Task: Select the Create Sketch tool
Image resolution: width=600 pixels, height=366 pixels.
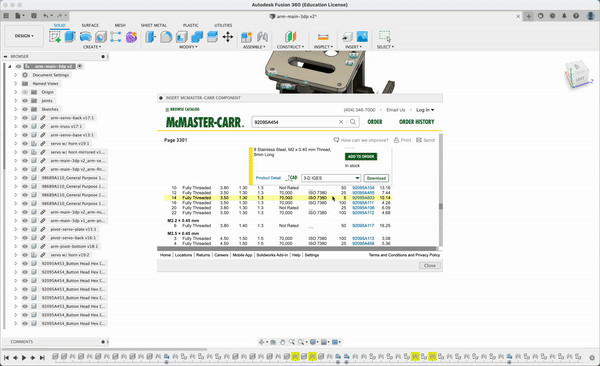Action: pos(55,37)
